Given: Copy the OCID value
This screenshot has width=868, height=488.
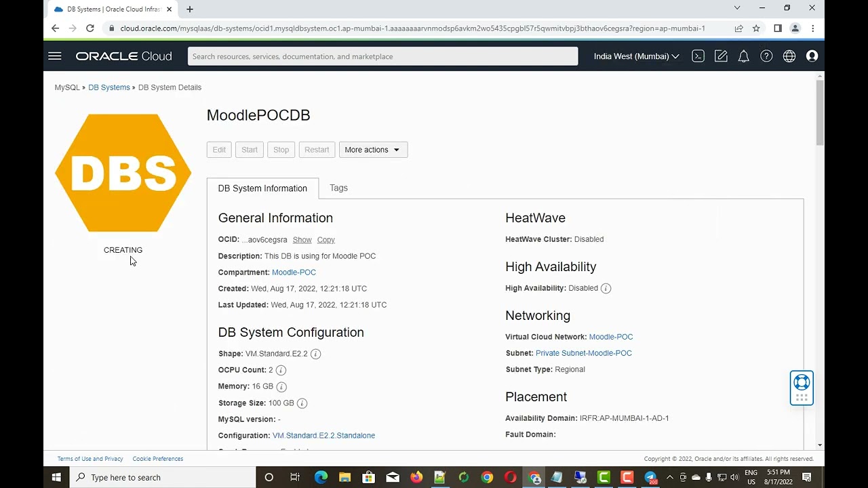Looking at the screenshot, I should click(326, 240).
